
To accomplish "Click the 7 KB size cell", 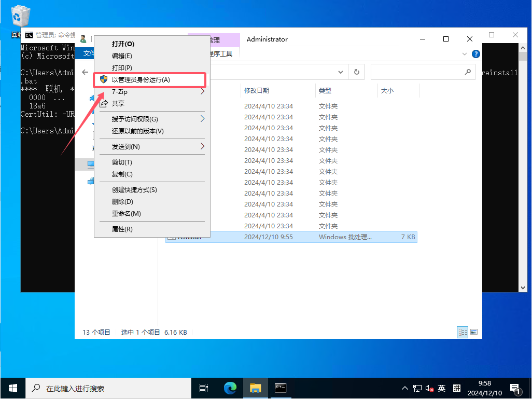I will [x=408, y=237].
